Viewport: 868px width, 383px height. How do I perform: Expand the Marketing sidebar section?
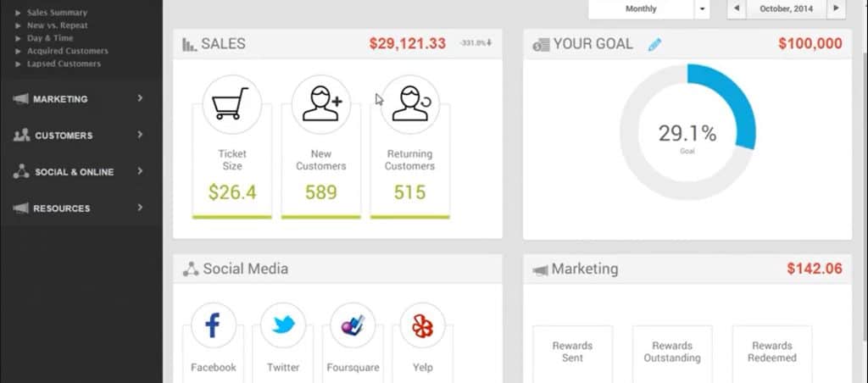click(x=77, y=98)
